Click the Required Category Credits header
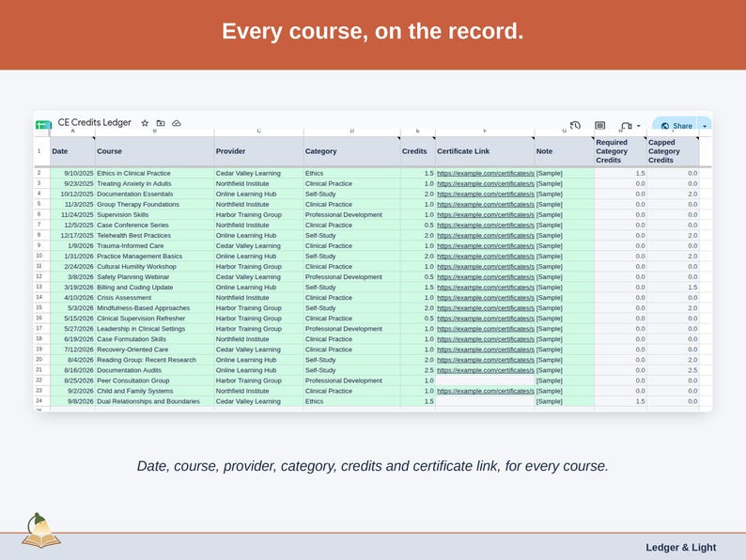Screen dimensions: 746x560 [620, 151]
